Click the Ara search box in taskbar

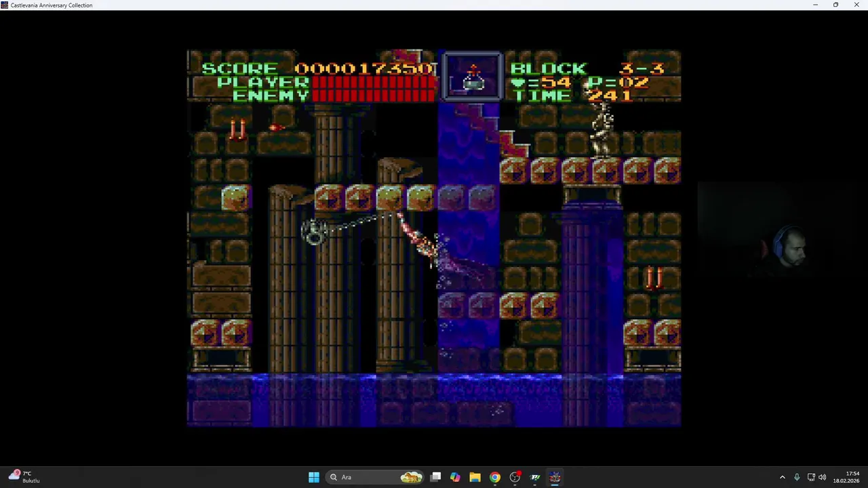pos(375,477)
